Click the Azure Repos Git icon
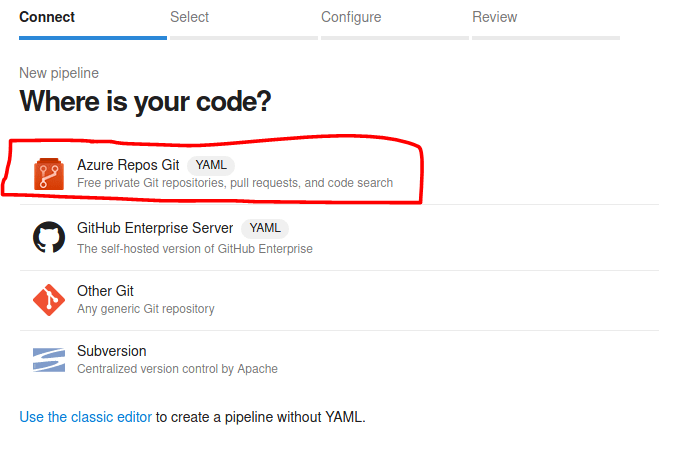 pyautogui.click(x=49, y=174)
